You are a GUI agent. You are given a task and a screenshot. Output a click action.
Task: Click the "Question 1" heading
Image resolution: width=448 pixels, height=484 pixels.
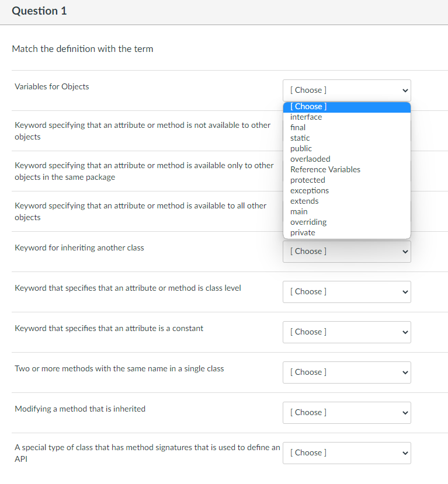[x=39, y=11]
